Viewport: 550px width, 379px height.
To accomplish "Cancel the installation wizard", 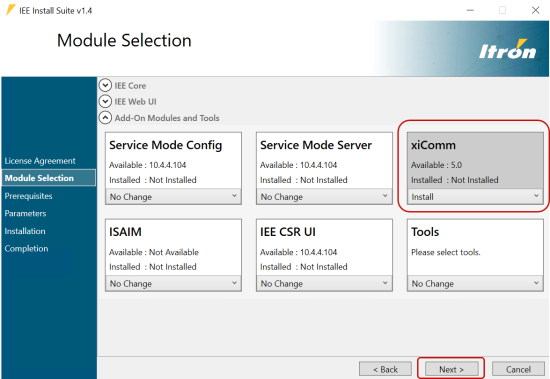I will [518, 369].
